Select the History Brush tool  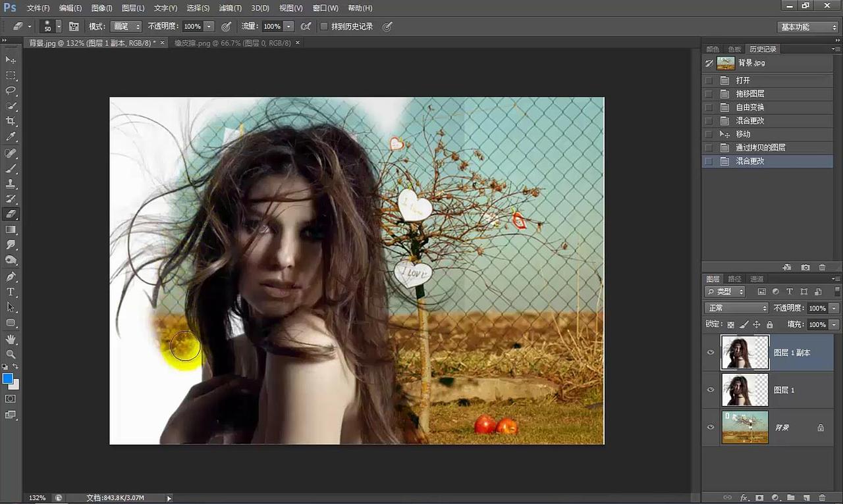pos(11,199)
